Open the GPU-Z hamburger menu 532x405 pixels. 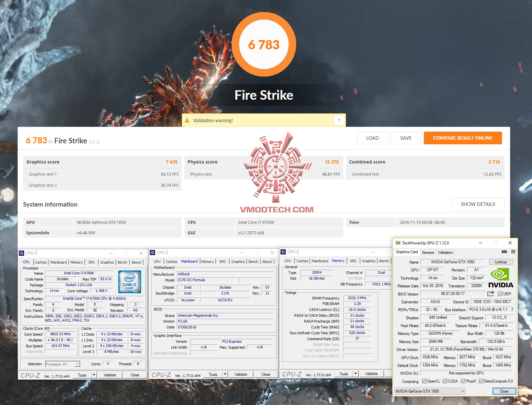[513, 252]
